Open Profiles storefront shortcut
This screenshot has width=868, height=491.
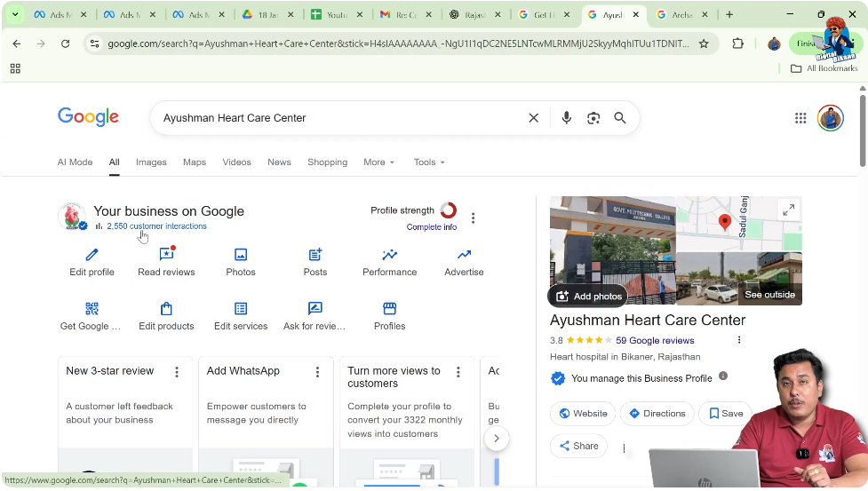click(390, 316)
